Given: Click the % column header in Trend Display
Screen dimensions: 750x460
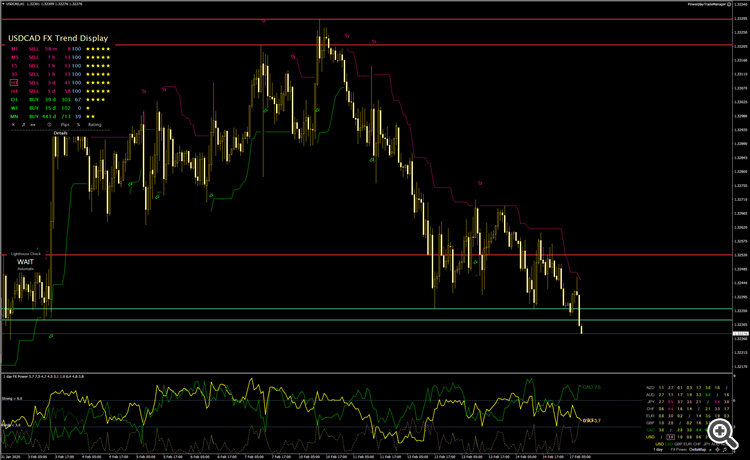Looking at the screenshot, I should (x=78, y=125).
